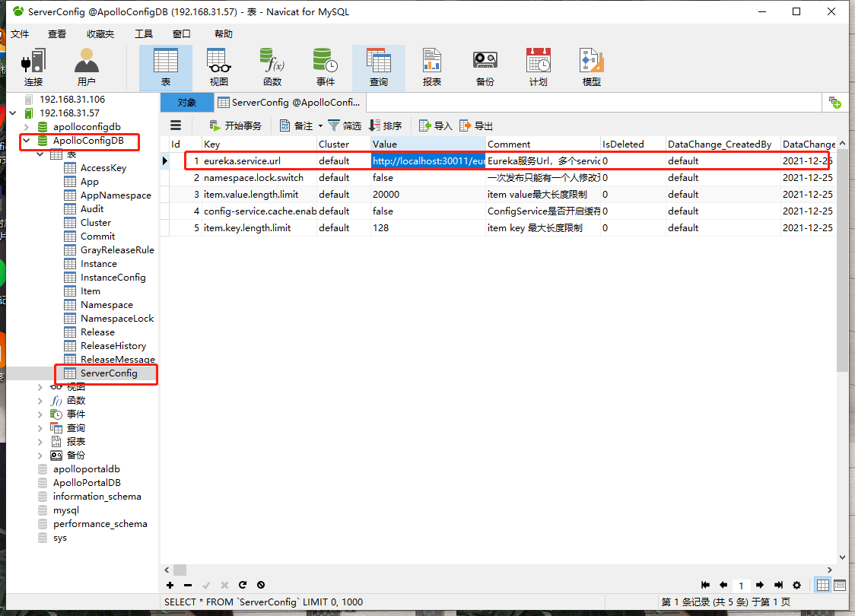Select the ApolloPortalDB database

coord(87,482)
